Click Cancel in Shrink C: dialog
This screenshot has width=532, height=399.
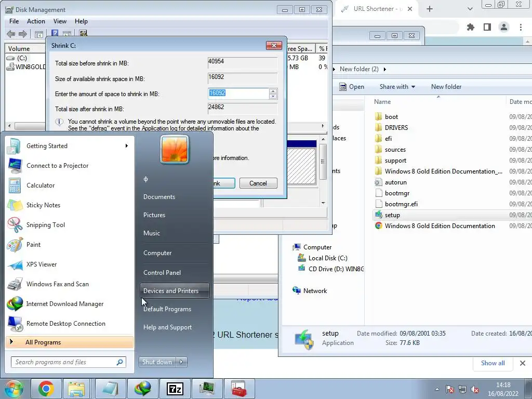(x=258, y=183)
